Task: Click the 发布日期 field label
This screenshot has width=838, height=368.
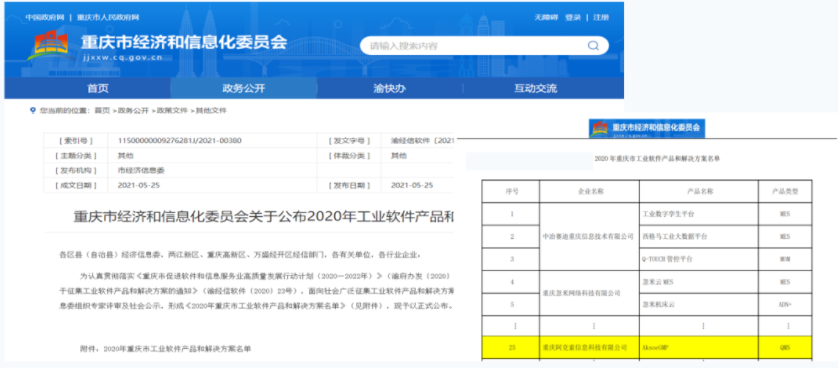Action: click(349, 185)
